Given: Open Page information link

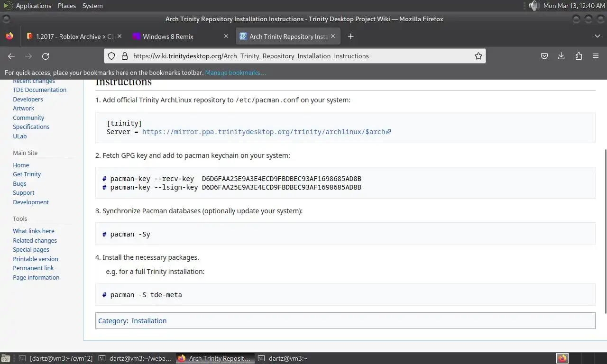Looking at the screenshot, I should 36,278.
